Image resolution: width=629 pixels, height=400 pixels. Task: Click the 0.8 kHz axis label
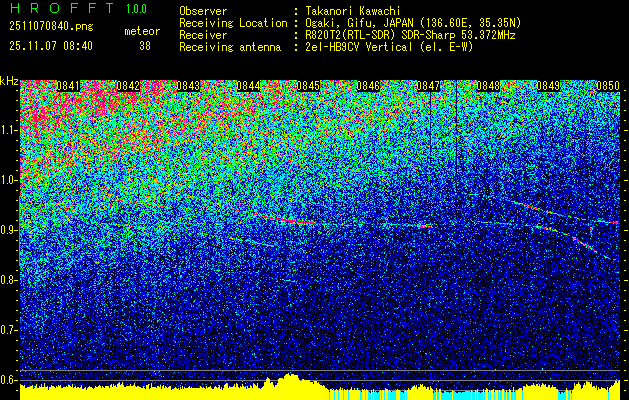[x=8, y=280]
